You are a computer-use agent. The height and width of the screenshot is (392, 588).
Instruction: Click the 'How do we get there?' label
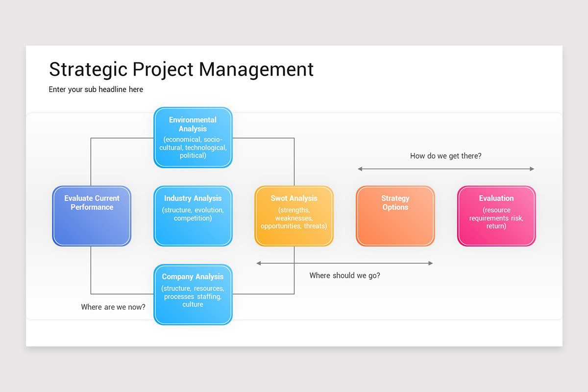coord(446,155)
